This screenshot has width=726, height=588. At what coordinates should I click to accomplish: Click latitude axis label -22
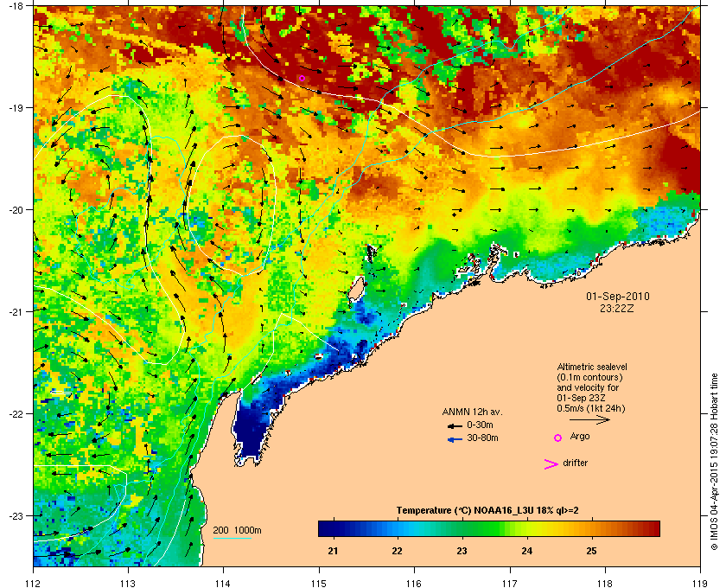(16, 414)
